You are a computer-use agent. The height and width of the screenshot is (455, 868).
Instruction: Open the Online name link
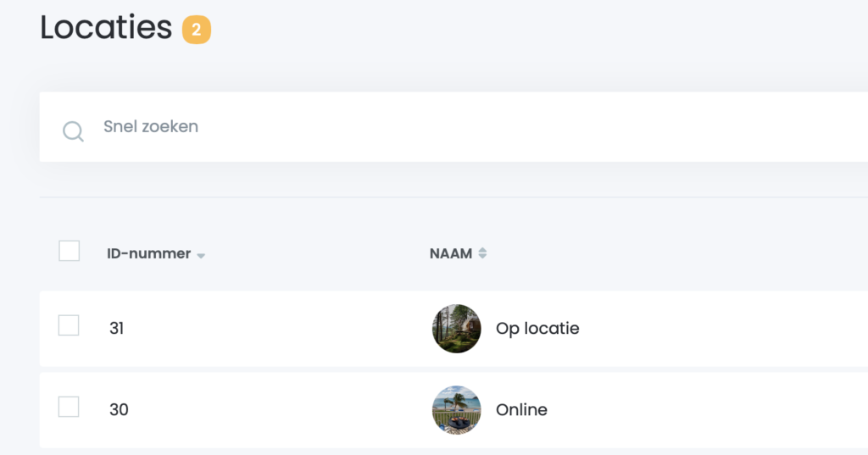coord(521,410)
